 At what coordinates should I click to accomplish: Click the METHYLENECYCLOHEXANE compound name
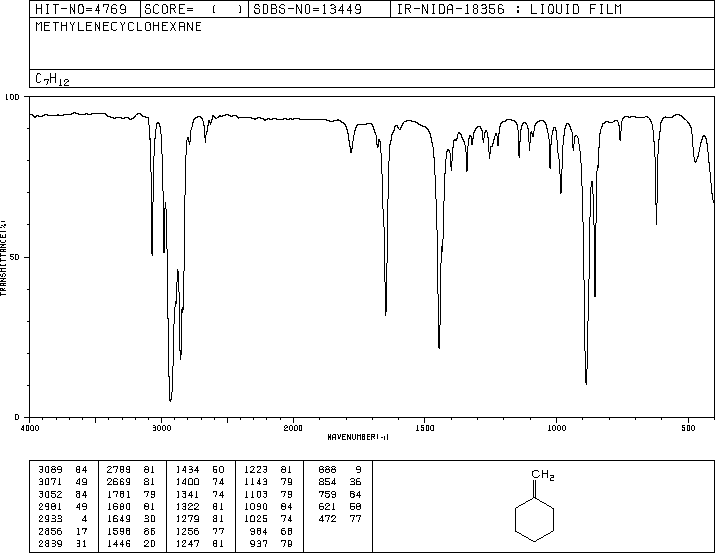click(x=119, y=27)
